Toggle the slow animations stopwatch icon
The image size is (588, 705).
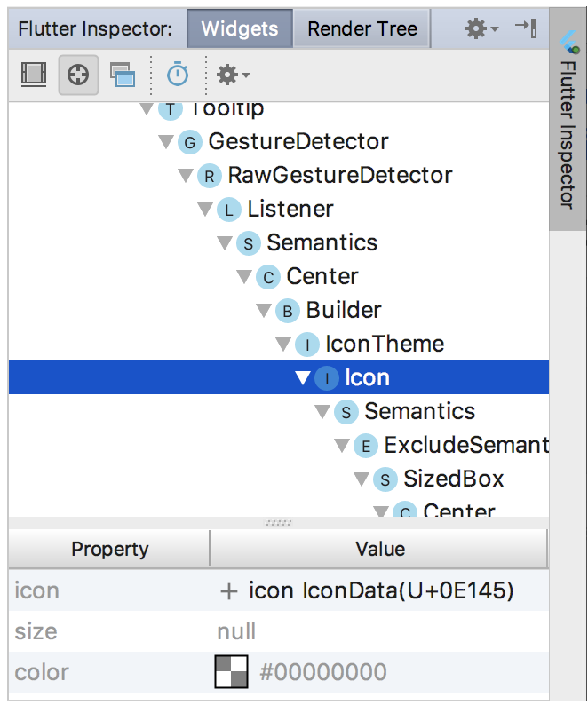click(x=178, y=74)
